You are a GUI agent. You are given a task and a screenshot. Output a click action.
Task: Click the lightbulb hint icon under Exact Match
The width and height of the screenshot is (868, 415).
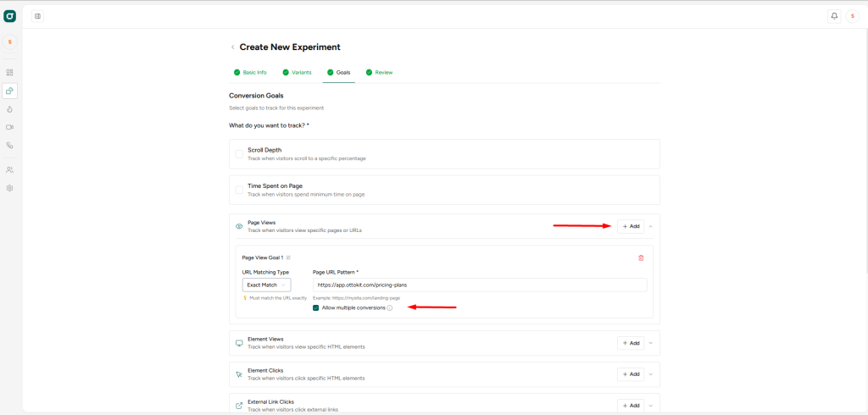[x=245, y=297]
